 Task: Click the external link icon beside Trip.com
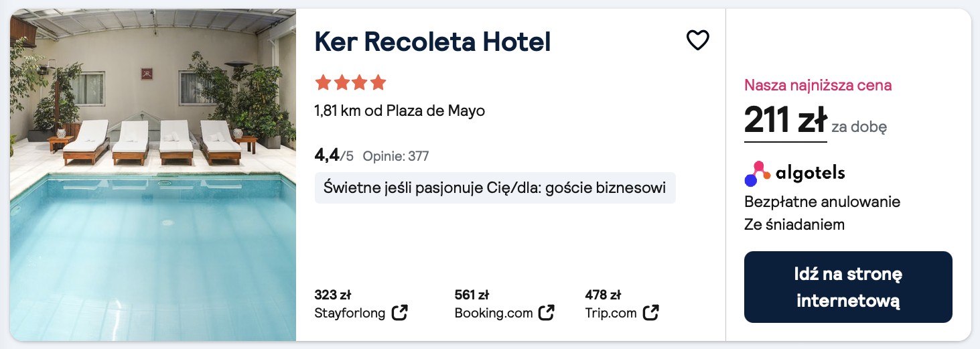(650, 313)
